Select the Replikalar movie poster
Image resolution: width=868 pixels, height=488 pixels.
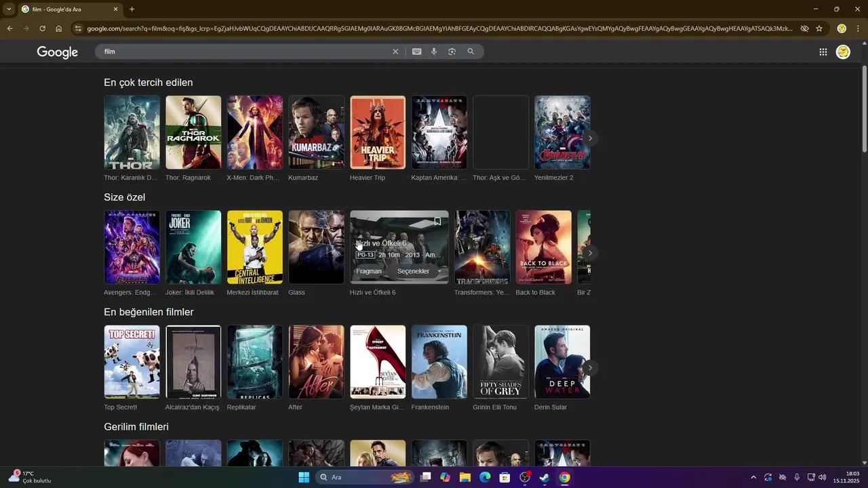[x=255, y=362]
